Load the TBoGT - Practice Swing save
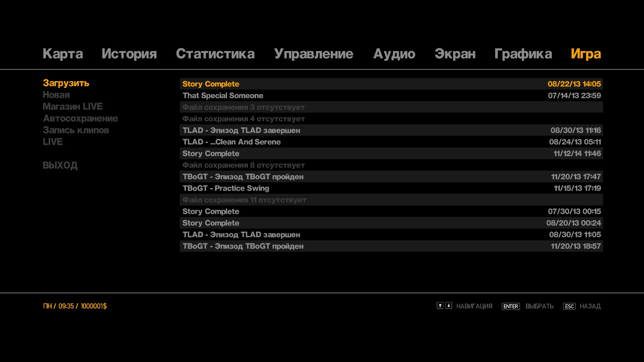Viewport: 644px width, 362px height. pyautogui.click(x=226, y=188)
